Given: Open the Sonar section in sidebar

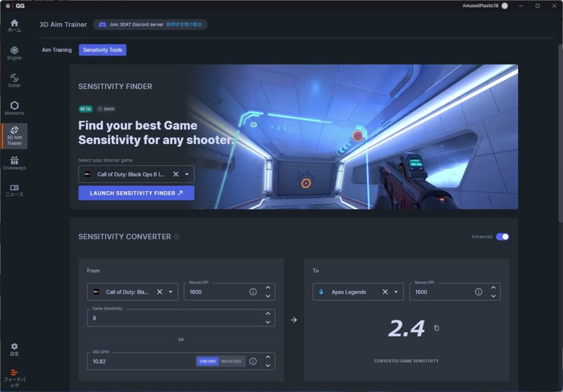Looking at the screenshot, I should coord(14,80).
